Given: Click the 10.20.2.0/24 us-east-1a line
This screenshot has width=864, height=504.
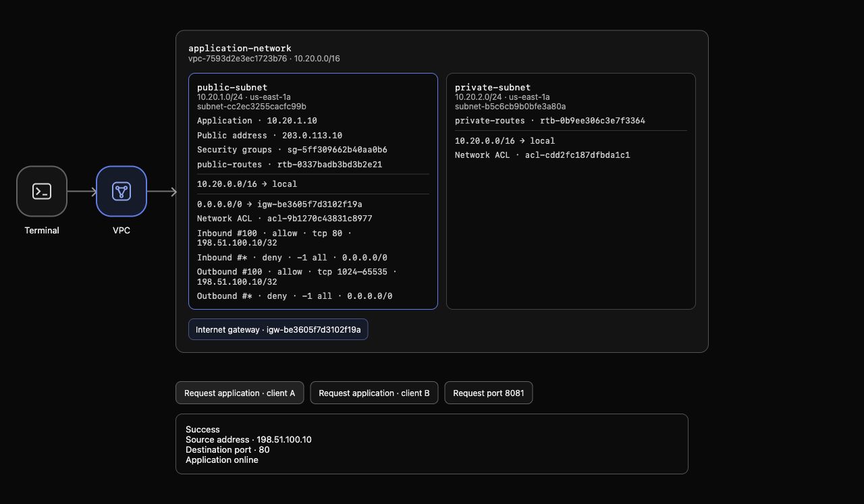Looking at the screenshot, I should (502, 97).
